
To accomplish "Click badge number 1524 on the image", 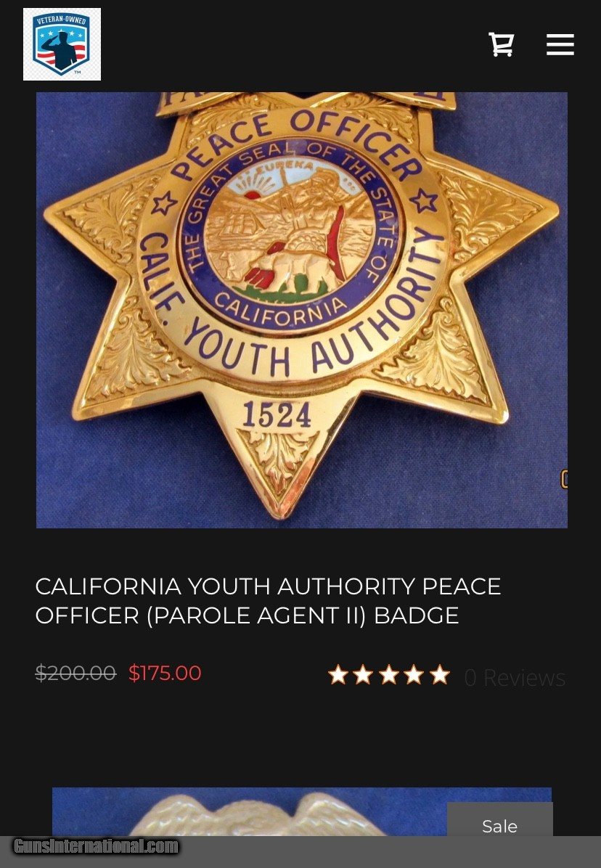I will point(277,414).
